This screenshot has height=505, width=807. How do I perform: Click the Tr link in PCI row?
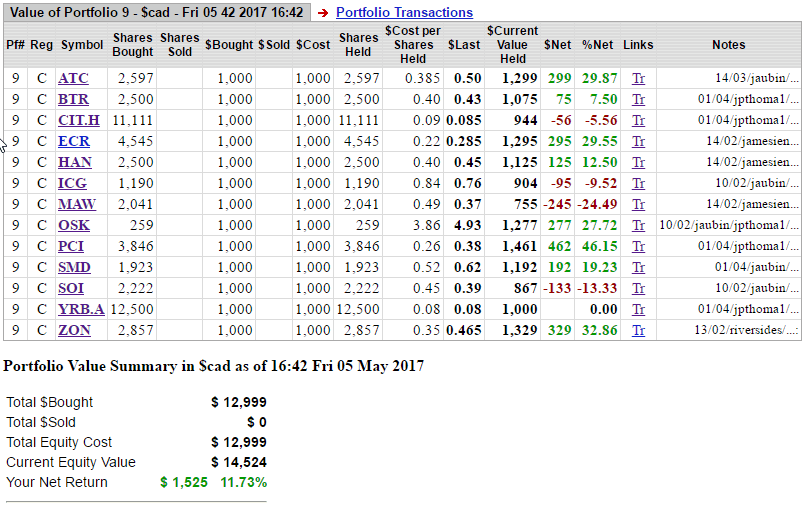pos(638,246)
